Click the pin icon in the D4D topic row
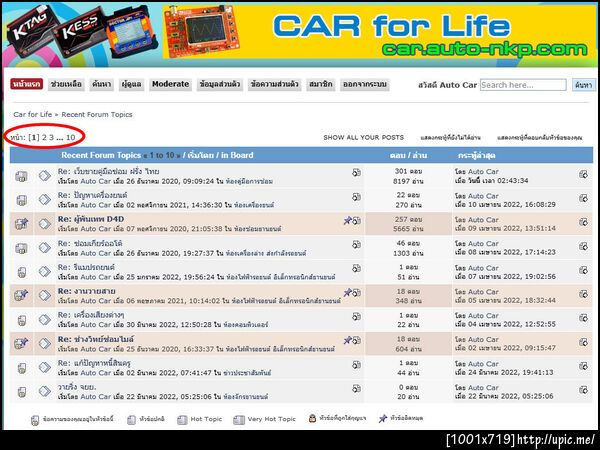 point(347,220)
